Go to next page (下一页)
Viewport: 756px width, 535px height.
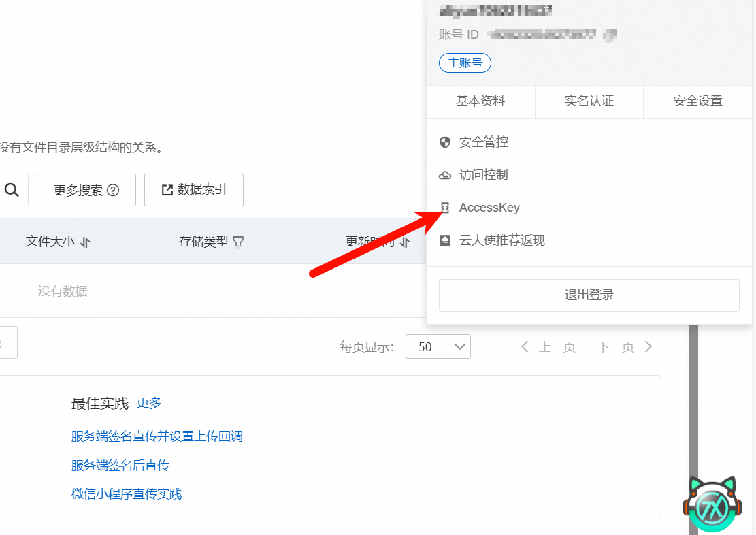click(625, 347)
